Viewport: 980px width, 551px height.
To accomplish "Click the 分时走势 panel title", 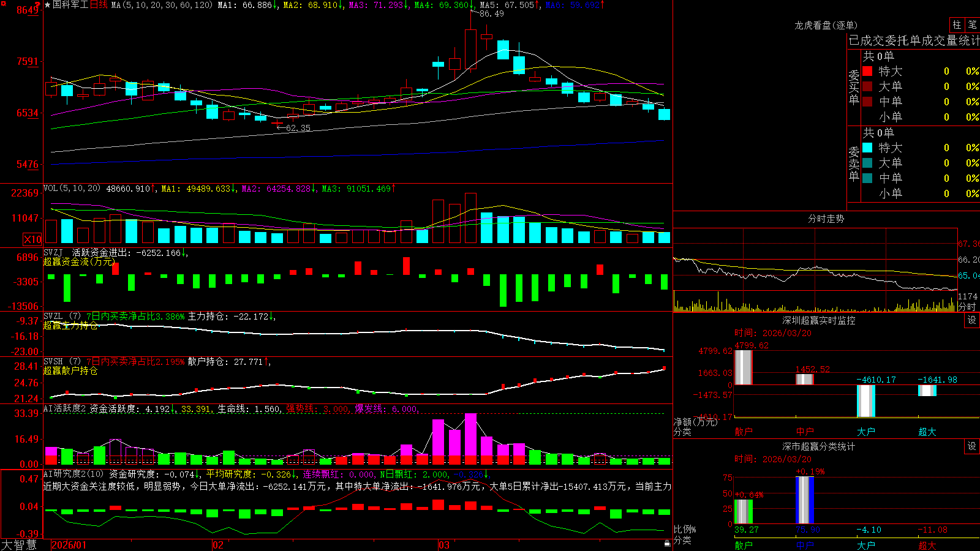I will (826, 219).
